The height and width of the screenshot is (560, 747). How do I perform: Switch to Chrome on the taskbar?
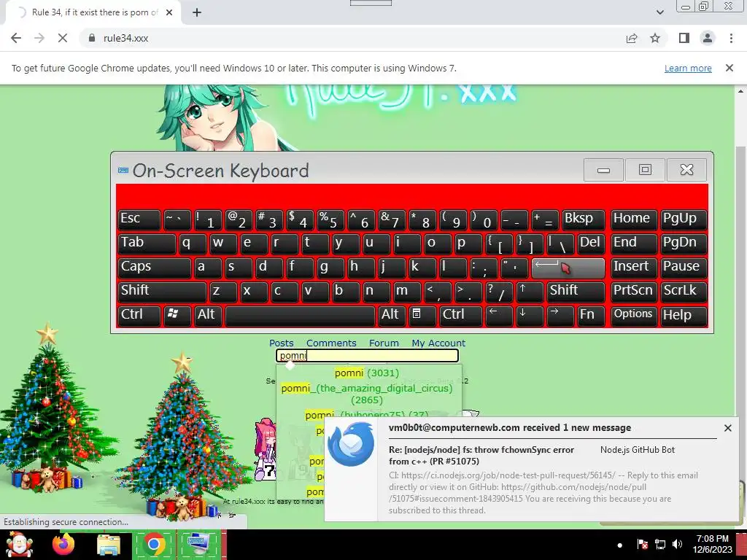(153, 544)
